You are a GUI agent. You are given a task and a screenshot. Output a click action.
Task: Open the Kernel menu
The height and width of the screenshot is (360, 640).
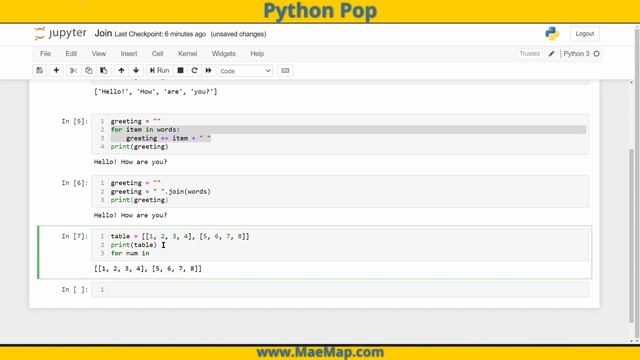click(187, 53)
